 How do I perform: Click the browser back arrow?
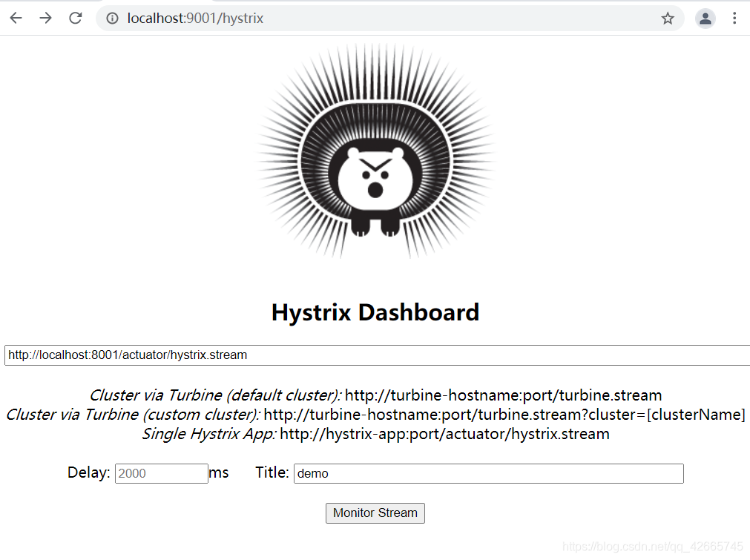(16, 19)
